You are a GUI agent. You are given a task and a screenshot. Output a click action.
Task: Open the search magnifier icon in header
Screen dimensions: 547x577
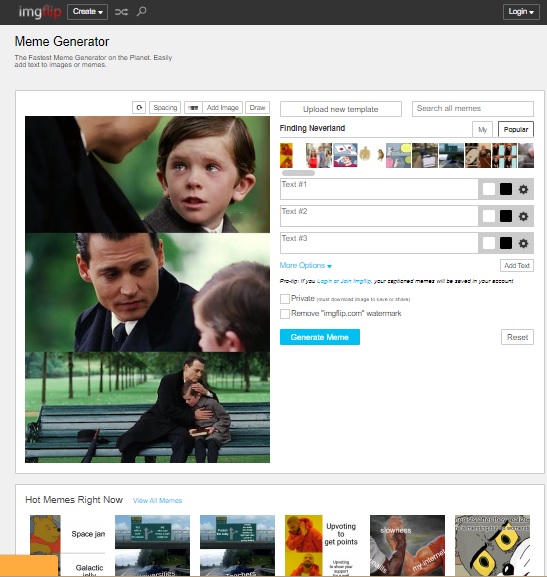(x=141, y=12)
